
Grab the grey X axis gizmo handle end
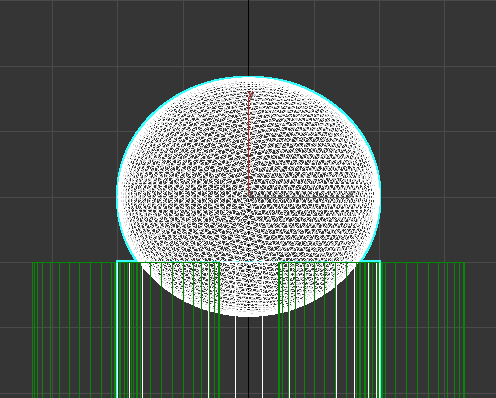(x=351, y=195)
